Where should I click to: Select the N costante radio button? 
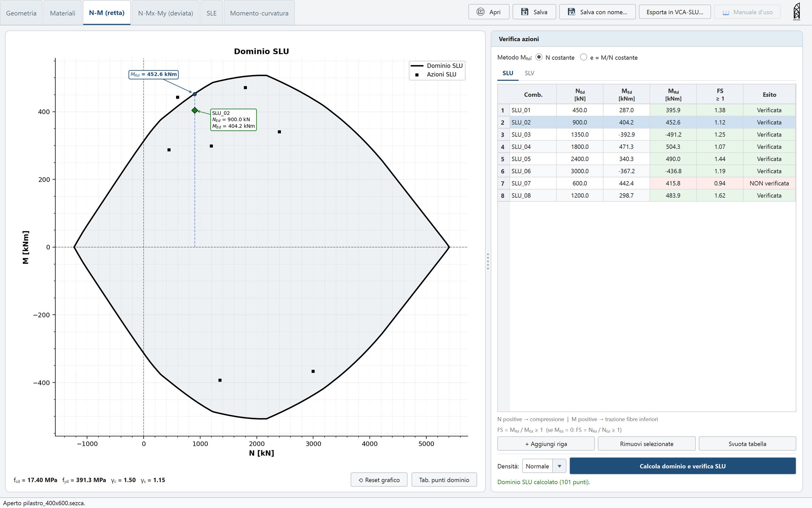(539, 57)
